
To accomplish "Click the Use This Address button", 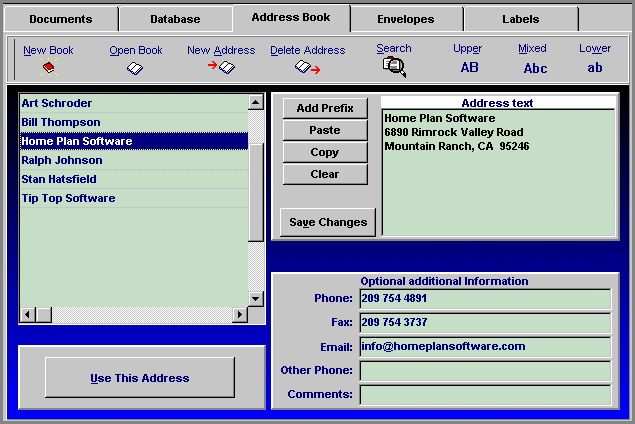I will [140, 378].
